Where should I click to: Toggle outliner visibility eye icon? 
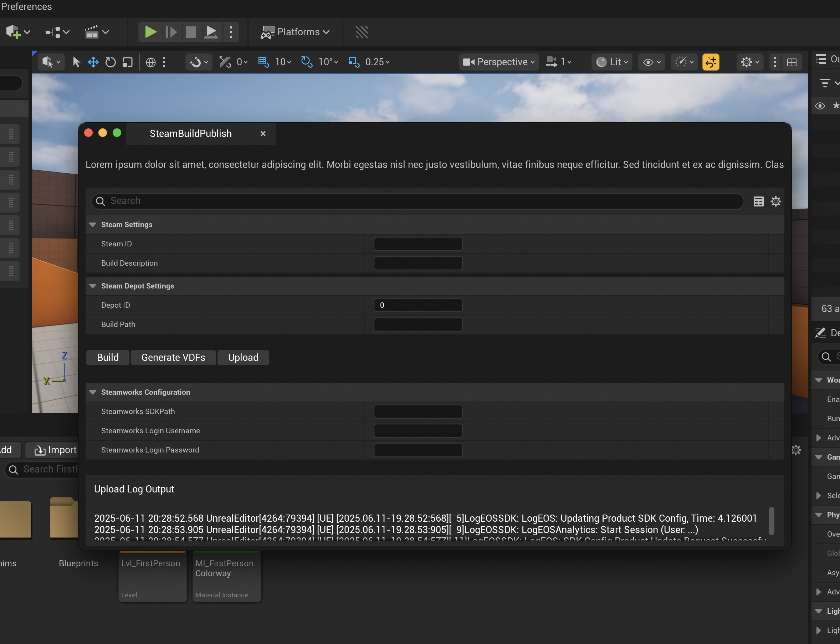click(820, 106)
